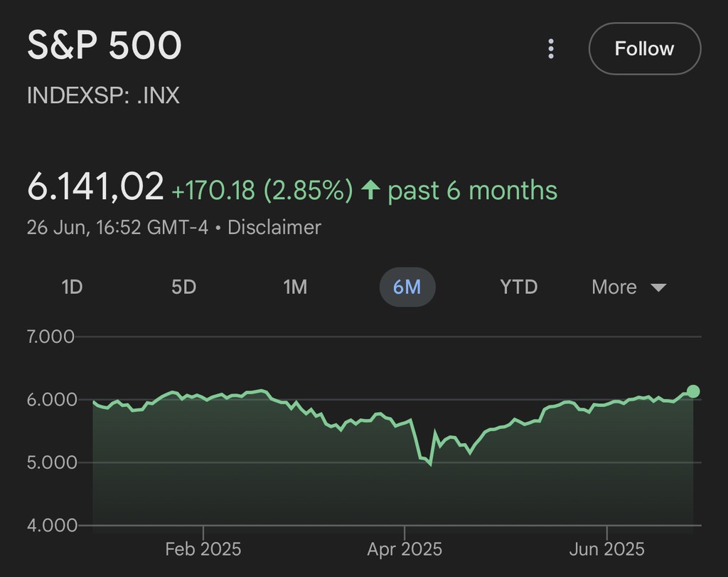Switch chart to 1D range
This screenshot has height=577, width=728.
click(x=72, y=287)
